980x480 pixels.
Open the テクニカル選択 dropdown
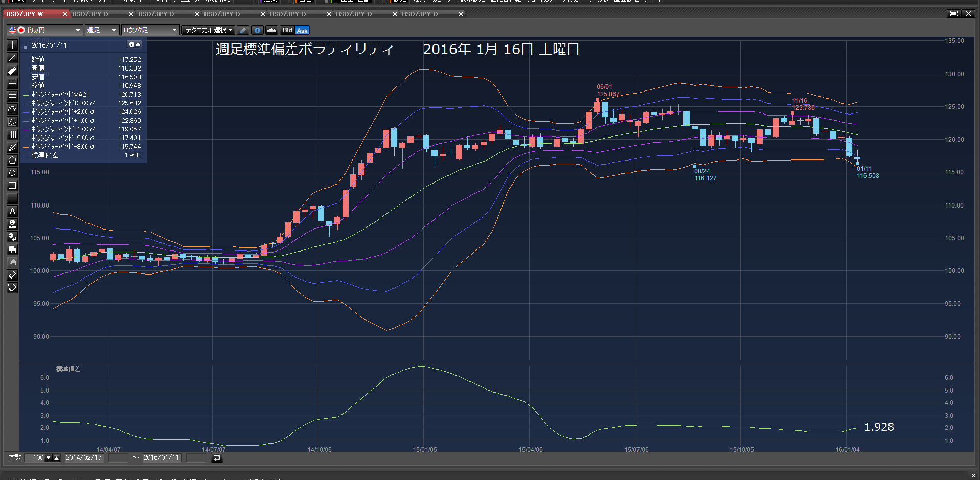[x=209, y=30]
